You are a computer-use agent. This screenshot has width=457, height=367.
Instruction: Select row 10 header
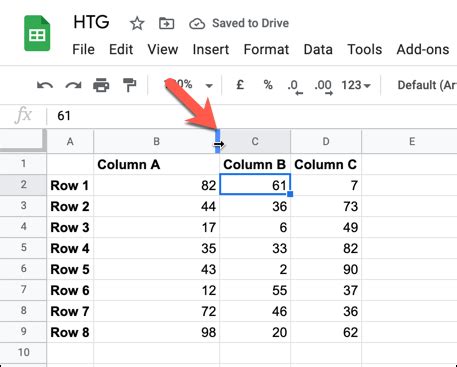[x=23, y=353]
